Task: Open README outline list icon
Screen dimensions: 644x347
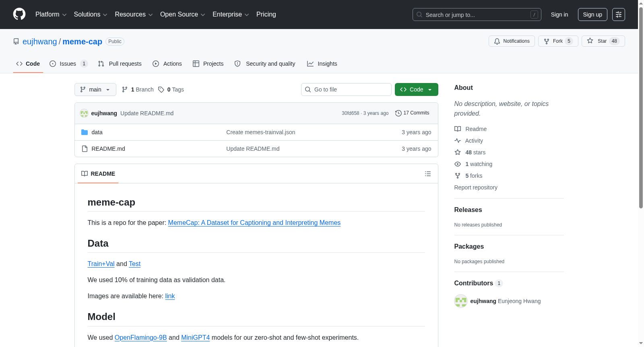Action: tap(428, 174)
